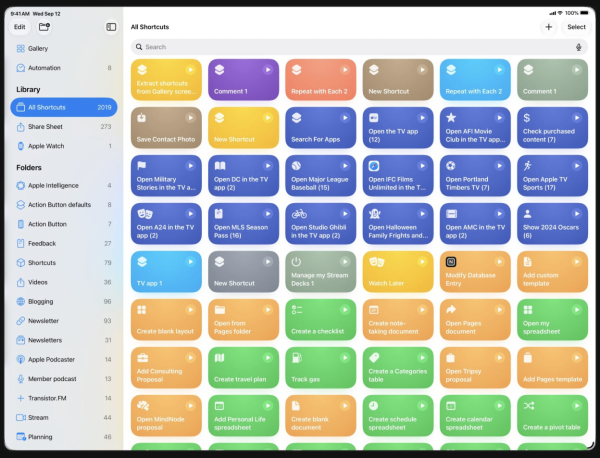Select All Shortcuts in the Library
The width and height of the screenshot is (600, 458).
(64, 107)
